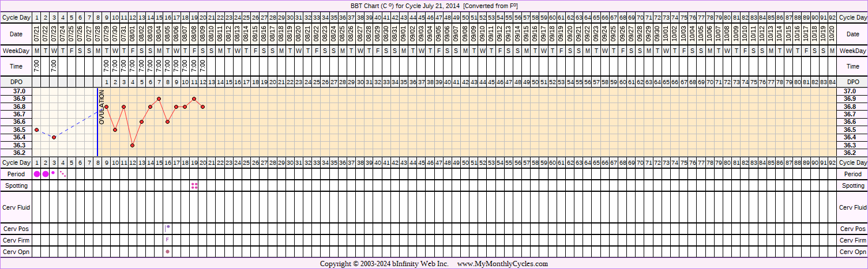Click the light period dots on cycle day 4
868x269 pixels.
[x=63, y=174]
